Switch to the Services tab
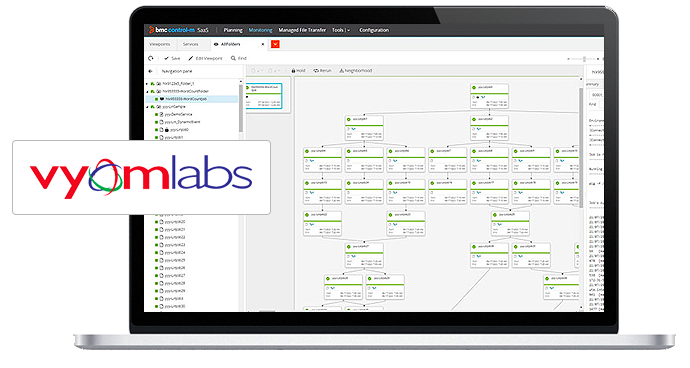This screenshot has width=690, height=368. pos(191,44)
